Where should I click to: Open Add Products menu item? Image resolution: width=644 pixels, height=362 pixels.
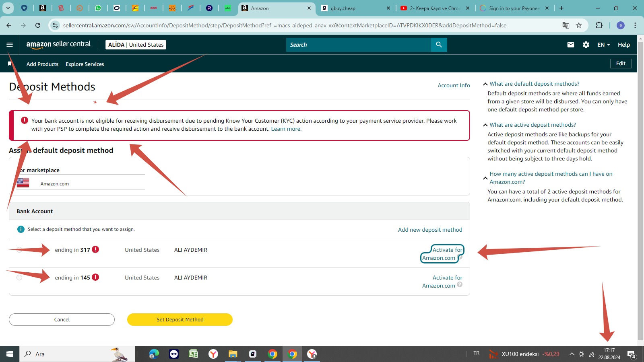pyautogui.click(x=42, y=64)
